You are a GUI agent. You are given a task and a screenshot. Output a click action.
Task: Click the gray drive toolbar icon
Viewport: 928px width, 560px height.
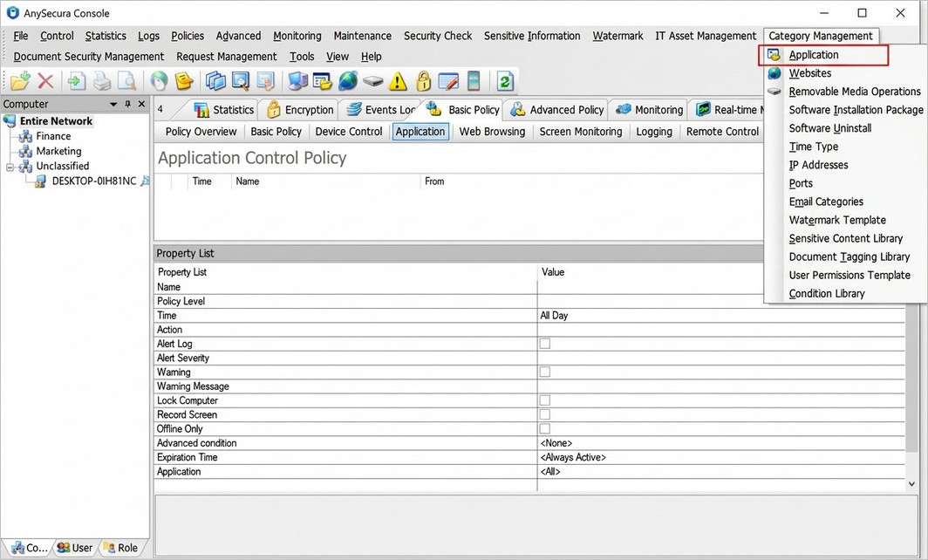point(373,81)
